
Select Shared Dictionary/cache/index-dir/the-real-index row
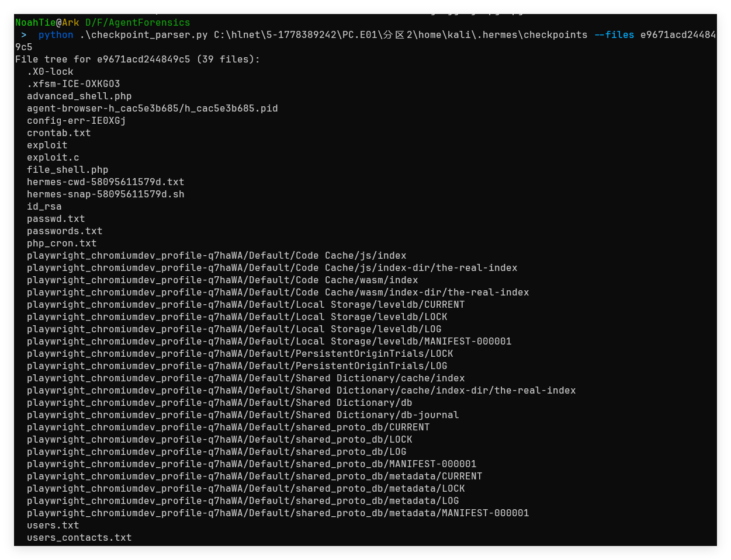[x=302, y=391]
